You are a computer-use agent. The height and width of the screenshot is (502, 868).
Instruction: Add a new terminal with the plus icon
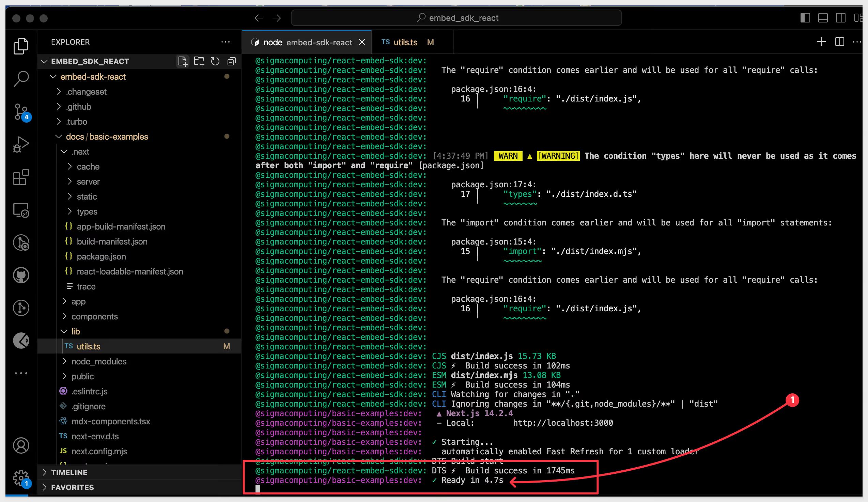[x=821, y=42]
